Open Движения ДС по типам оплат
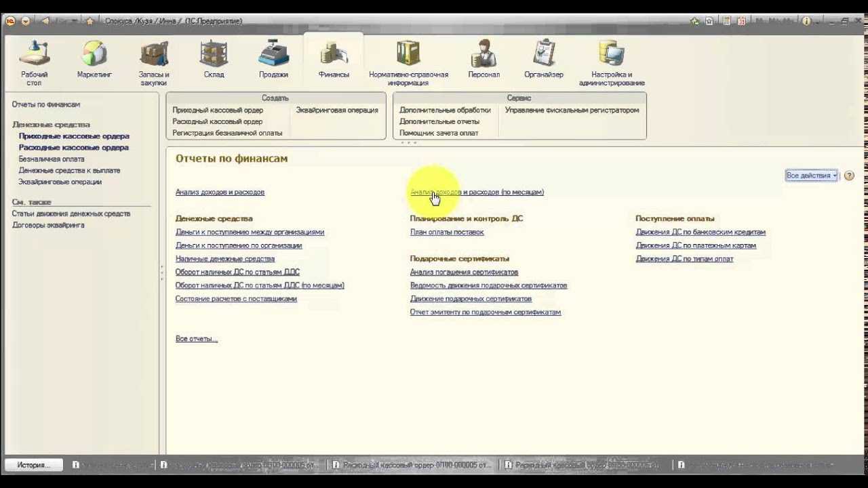The height and width of the screenshot is (488, 868). (684, 259)
